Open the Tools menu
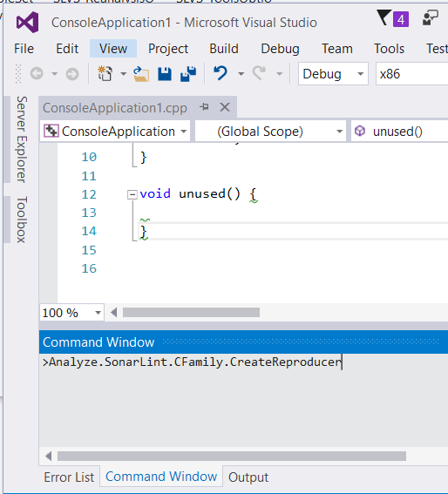448x494 pixels. click(x=389, y=49)
